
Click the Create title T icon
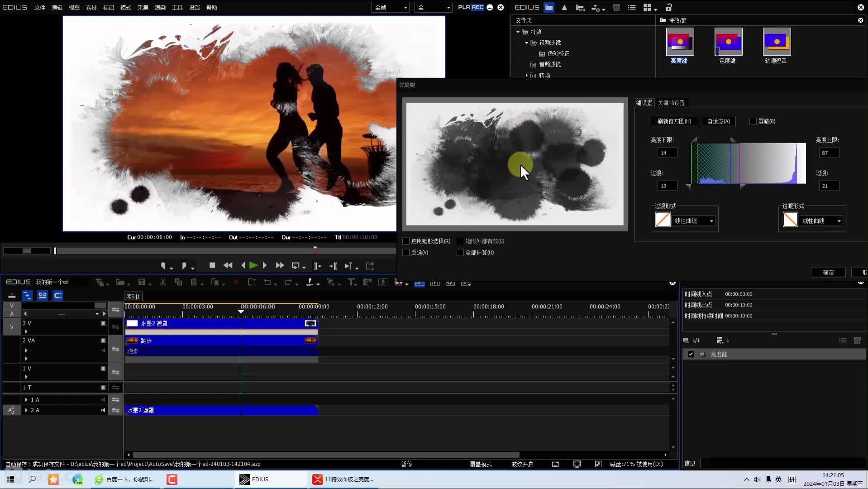351,282
